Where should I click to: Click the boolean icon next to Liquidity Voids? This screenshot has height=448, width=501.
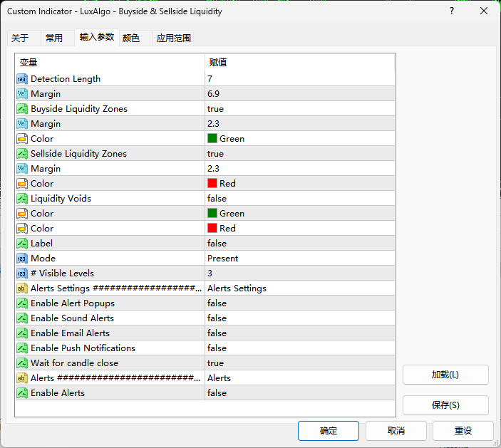pyautogui.click(x=22, y=199)
